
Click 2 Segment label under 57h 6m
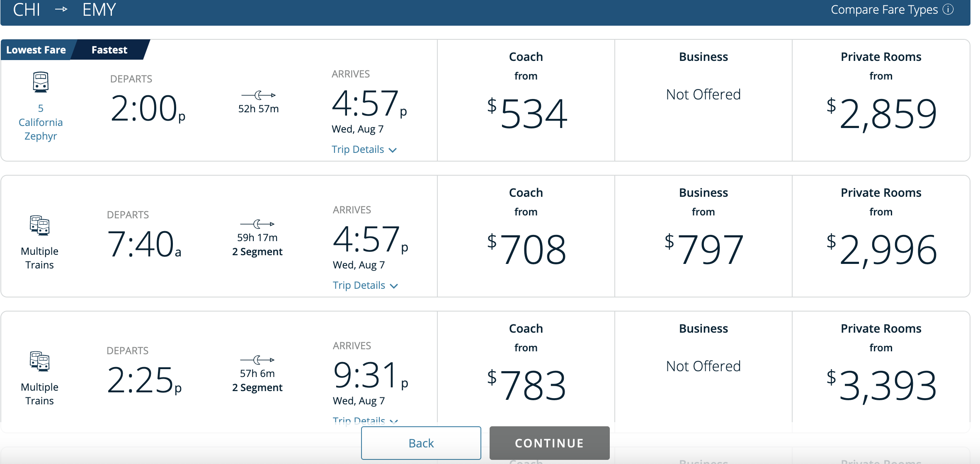(x=257, y=388)
